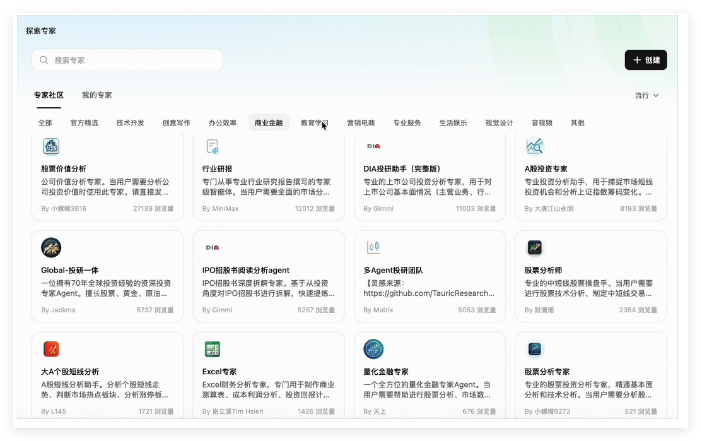Click the magnifier icon in search bar

[44, 60]
